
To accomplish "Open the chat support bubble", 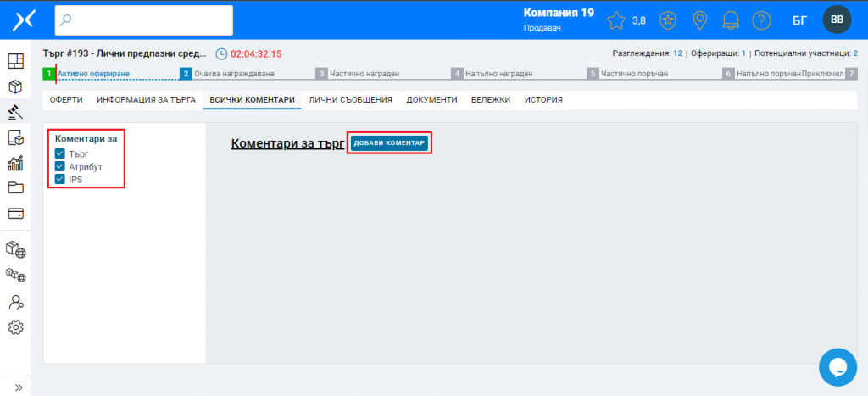I will tap(838, 366).
